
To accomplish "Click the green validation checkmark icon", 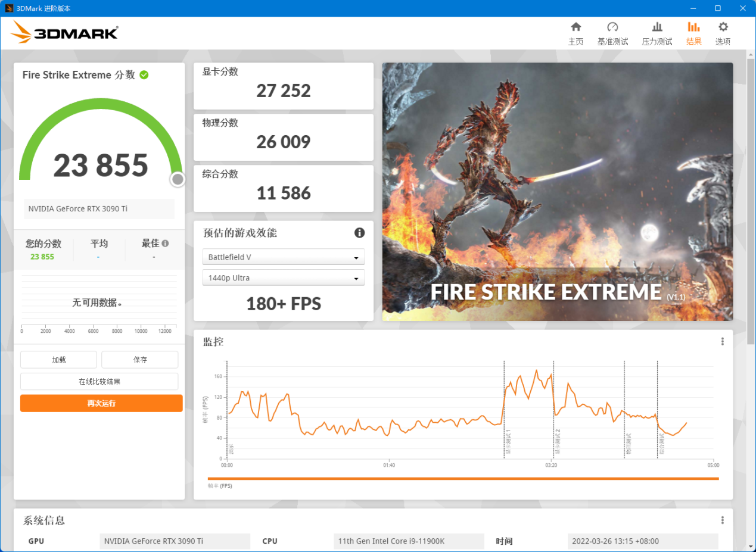I will pyautogui.click(x=144, y=75).
